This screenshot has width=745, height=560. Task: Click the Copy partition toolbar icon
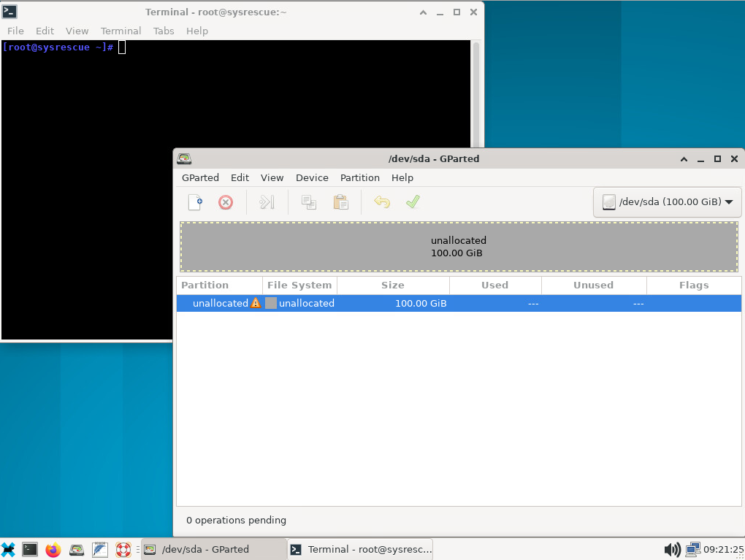click(x=309, y=202)
